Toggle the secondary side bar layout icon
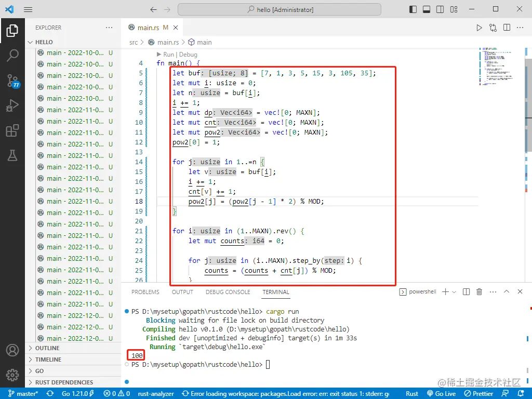Viewport: 532px width, 399px height. pos(440,9)
